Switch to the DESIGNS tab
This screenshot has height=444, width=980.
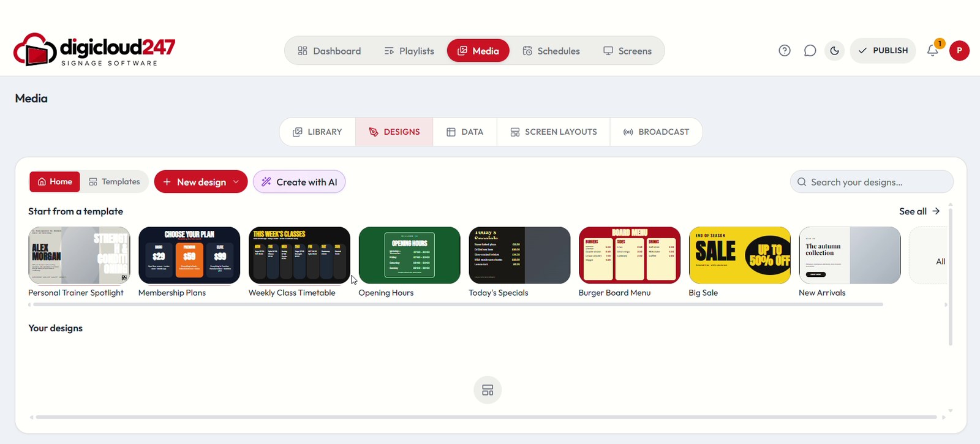pos(394,132)
